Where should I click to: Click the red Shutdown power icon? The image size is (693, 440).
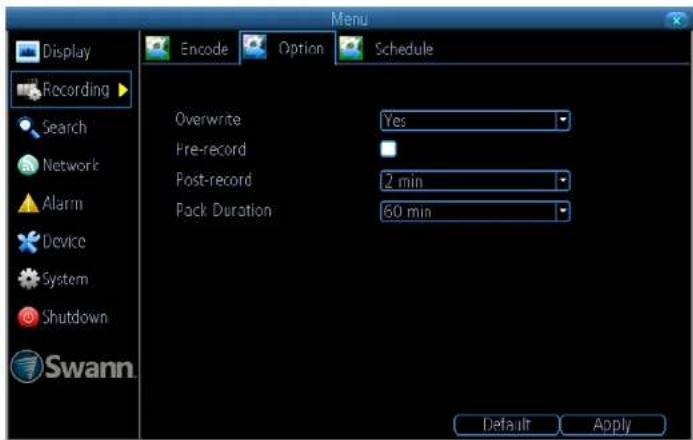28,317
